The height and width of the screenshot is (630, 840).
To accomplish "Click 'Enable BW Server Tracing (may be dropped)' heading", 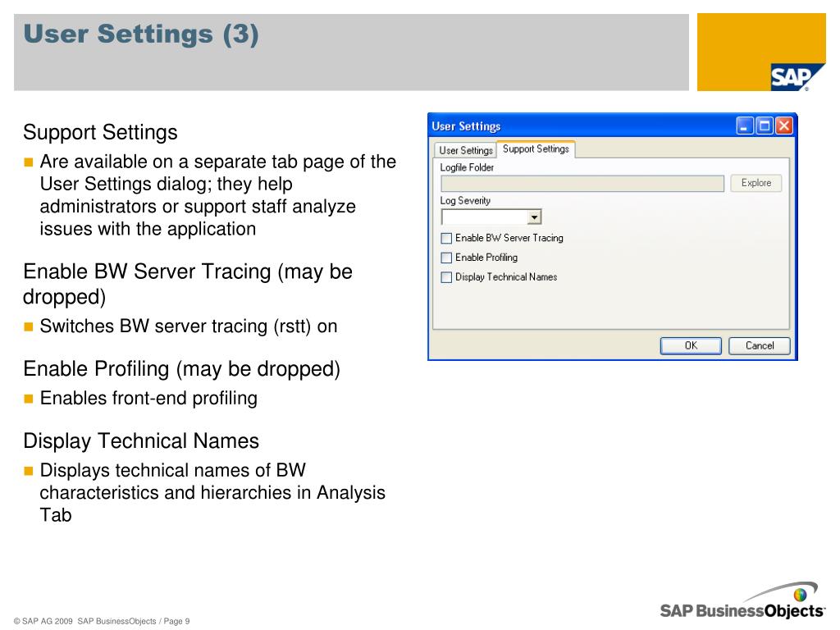I will pyautogui.click(x=188, y=284).
